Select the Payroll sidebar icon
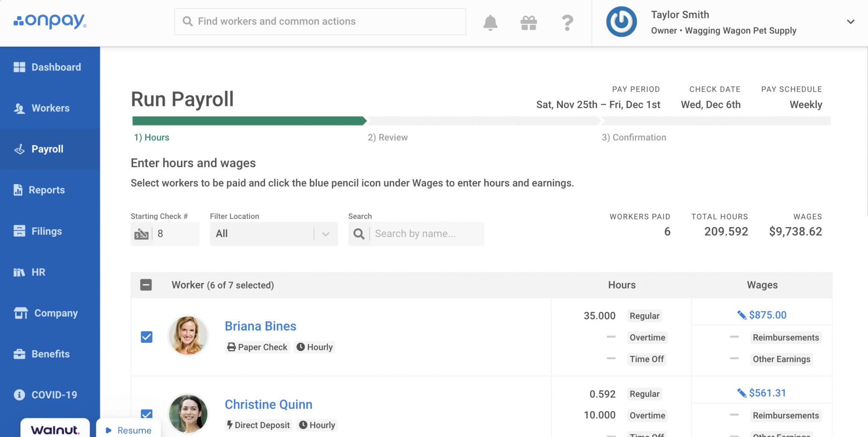This screenshot has height=437, width=868. [x=19, y=149]
